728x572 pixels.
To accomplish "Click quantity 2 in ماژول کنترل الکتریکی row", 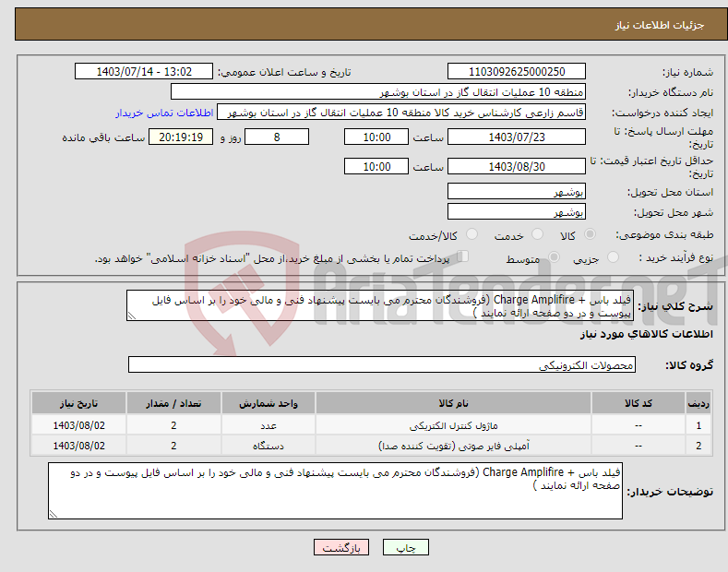I will pos(173,425).
